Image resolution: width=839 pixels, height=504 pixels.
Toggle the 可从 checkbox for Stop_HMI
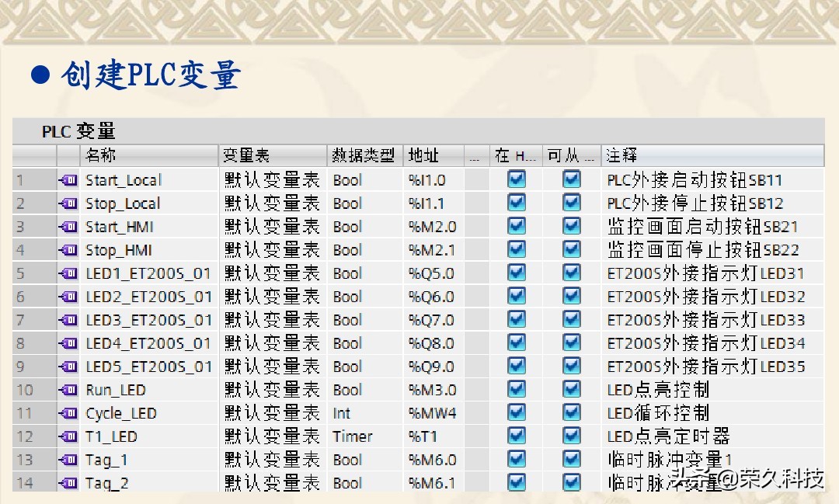[x=572, y=250]
